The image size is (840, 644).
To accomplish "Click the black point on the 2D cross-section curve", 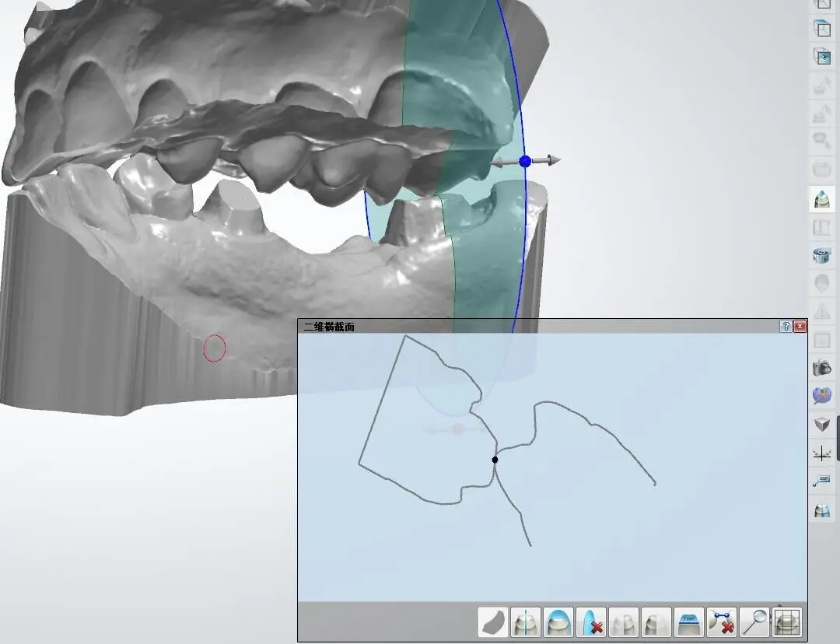I will pos(495,460).
